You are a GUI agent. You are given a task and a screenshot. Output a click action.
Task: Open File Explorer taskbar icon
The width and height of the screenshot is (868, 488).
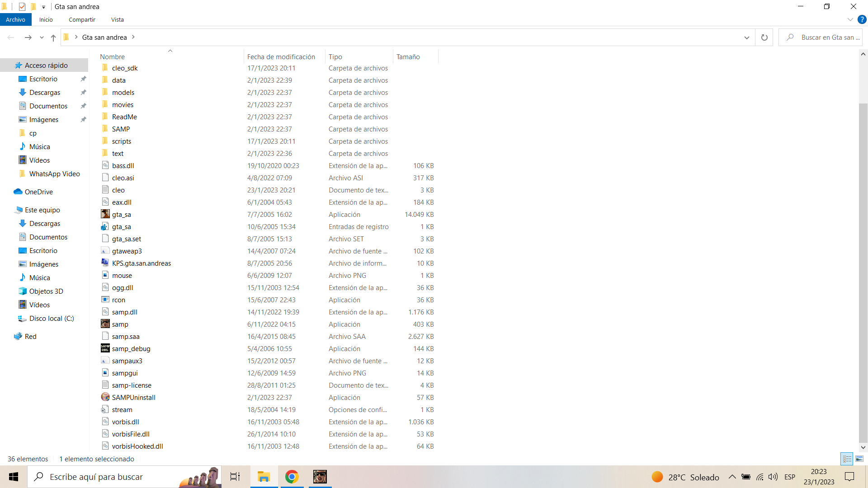coord(264,477)
